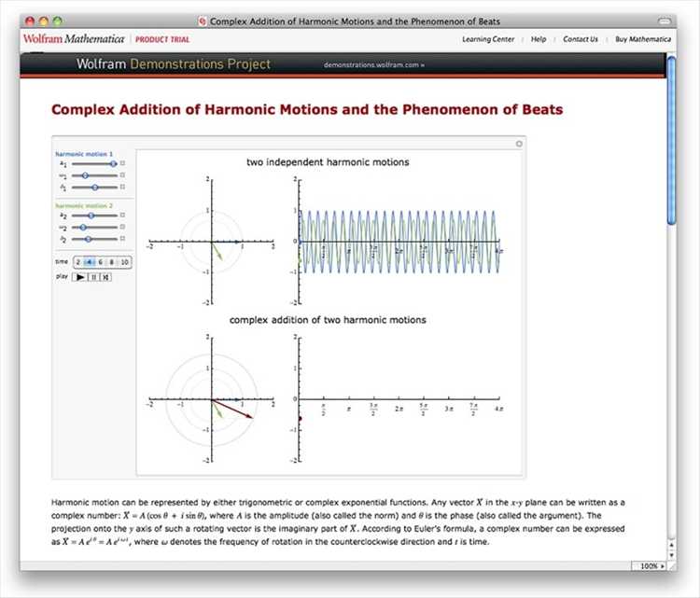
Task: Visit the demonstrations.wolfram.com link
Action: tap(373, 64)
